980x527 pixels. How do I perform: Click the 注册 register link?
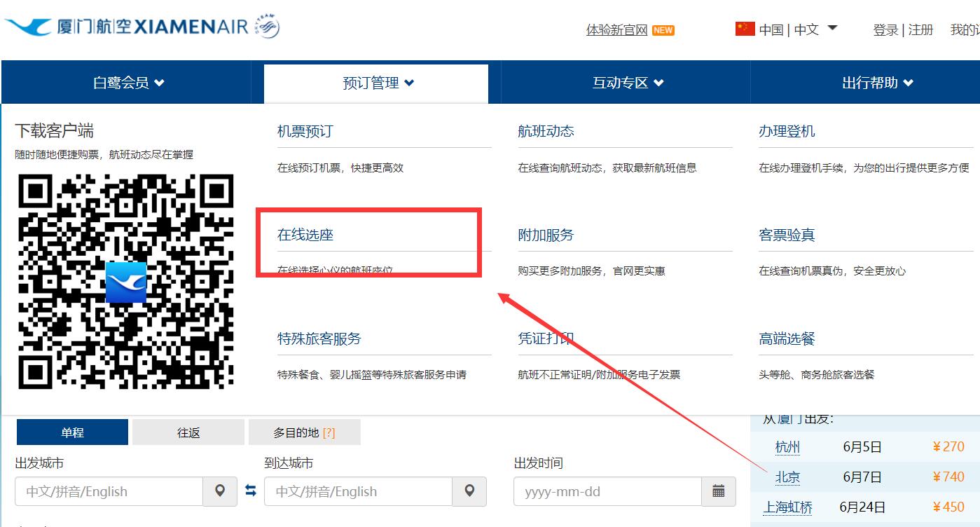pyautogui.click(x=920, y=29)
